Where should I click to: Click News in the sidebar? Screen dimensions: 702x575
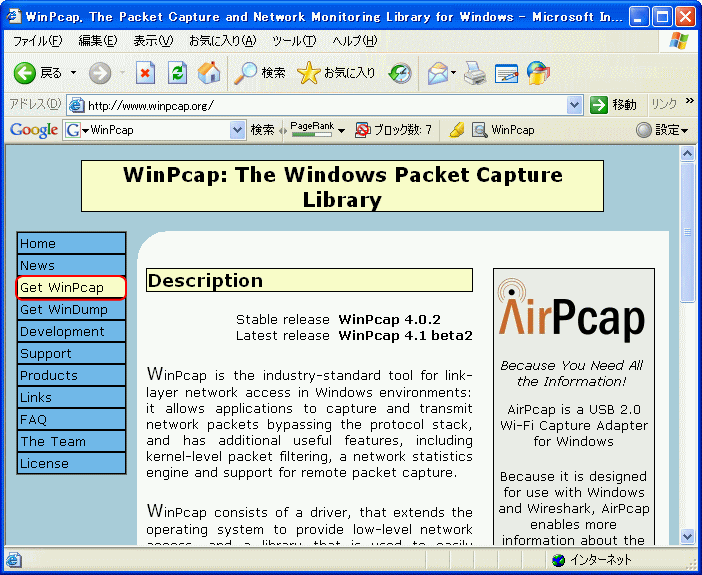coord(71,265)
